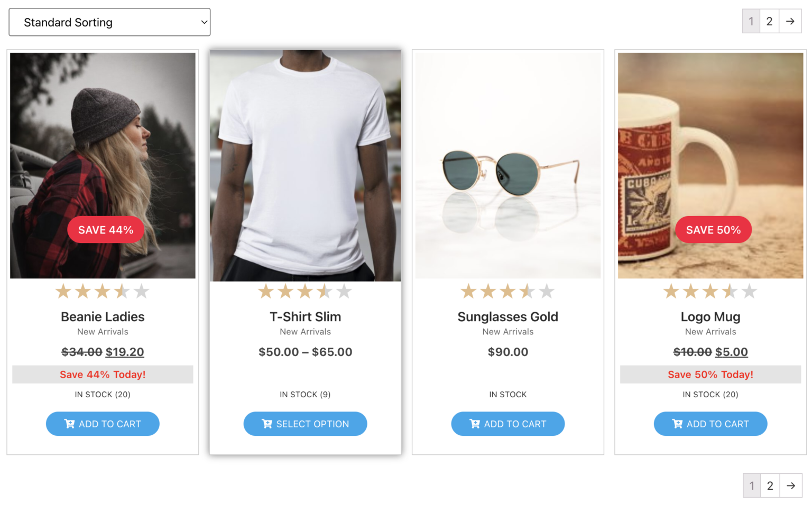Image resolution: width=812 pixels, height=505 pixels.
Task: Click the Sunglasses Gold star rating
Action: (x=508, y=291)
